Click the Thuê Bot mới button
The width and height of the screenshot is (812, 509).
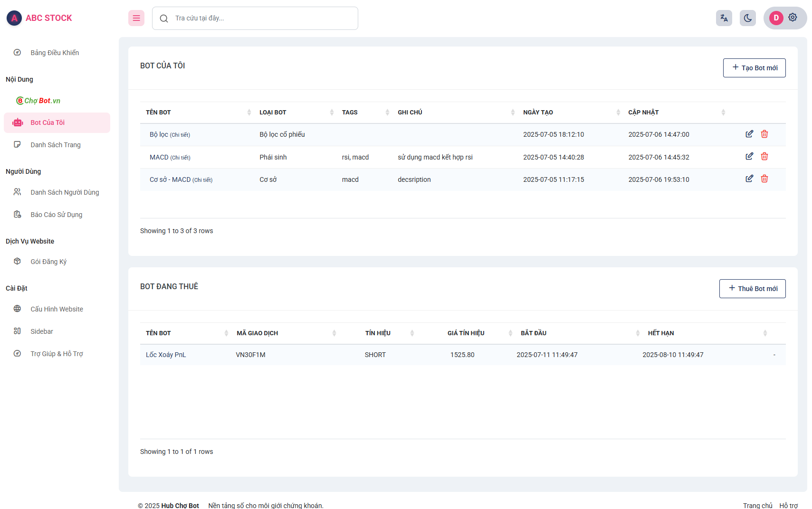point(752,289)
